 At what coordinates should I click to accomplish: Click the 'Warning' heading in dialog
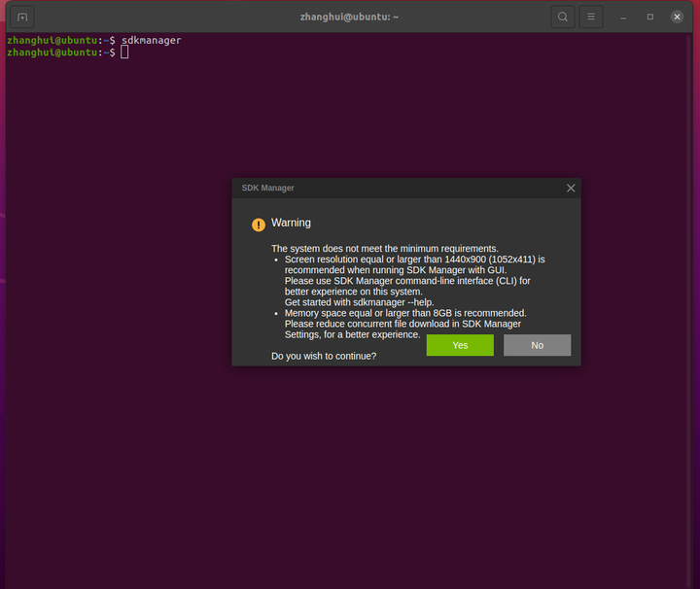coord(291,223)
